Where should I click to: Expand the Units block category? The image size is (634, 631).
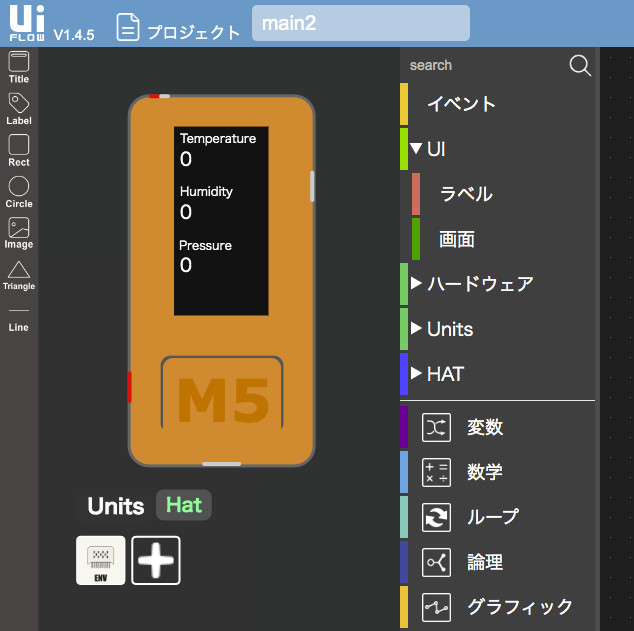pos(417,329)
